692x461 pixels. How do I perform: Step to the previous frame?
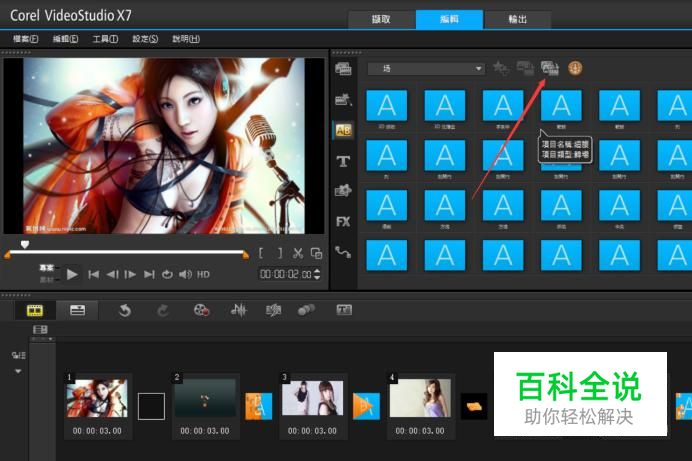click(x=112, y=274)
